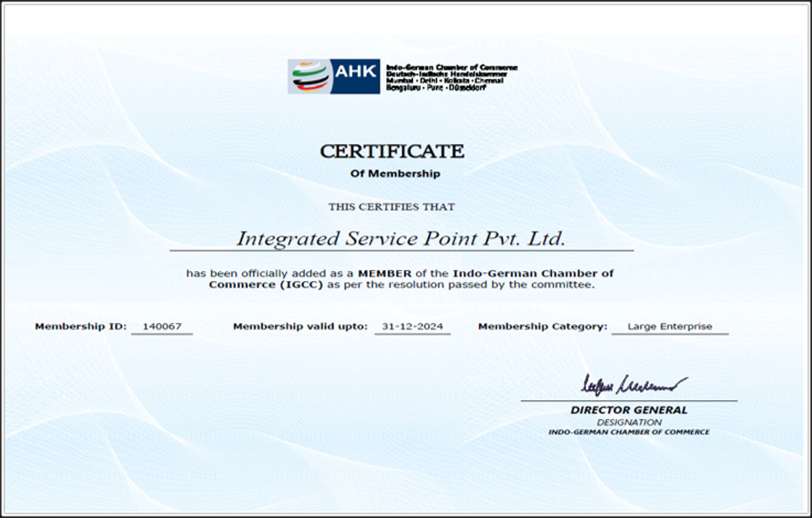Click the Membership valid upto label
The image size is (812, 518).
[301, 326]
